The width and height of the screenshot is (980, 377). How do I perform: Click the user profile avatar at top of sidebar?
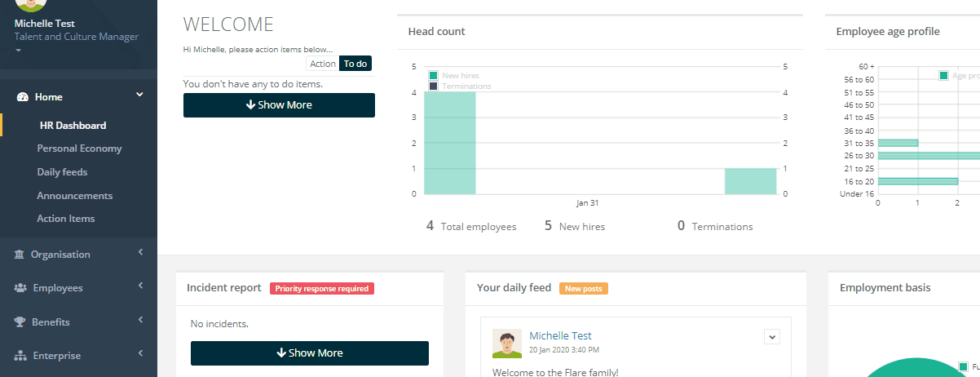point(31,5)
